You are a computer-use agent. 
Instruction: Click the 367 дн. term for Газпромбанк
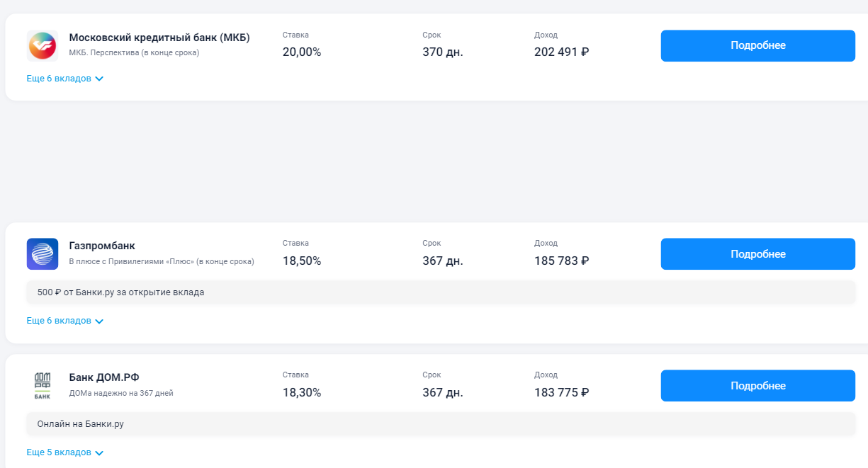(443, 261)
